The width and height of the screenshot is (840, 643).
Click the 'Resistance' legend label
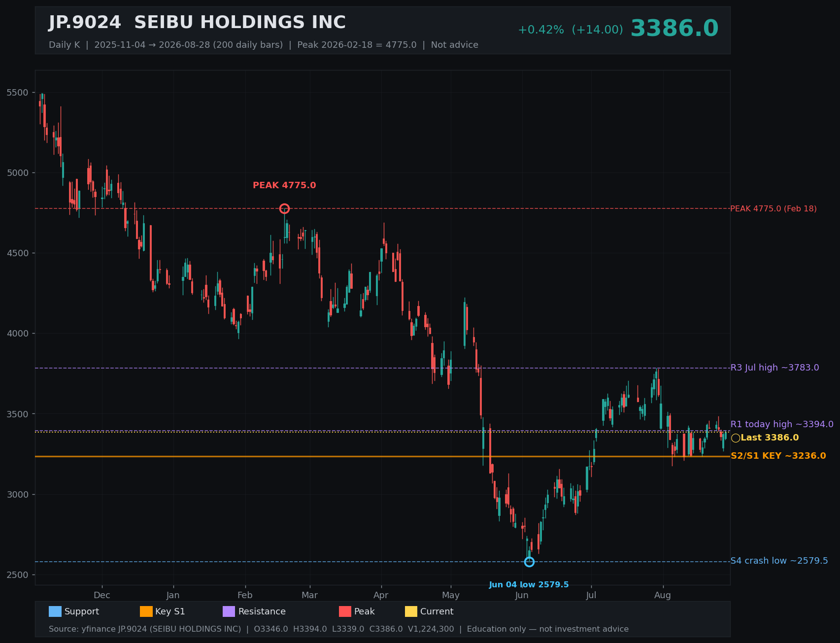[x=262, y=611]
